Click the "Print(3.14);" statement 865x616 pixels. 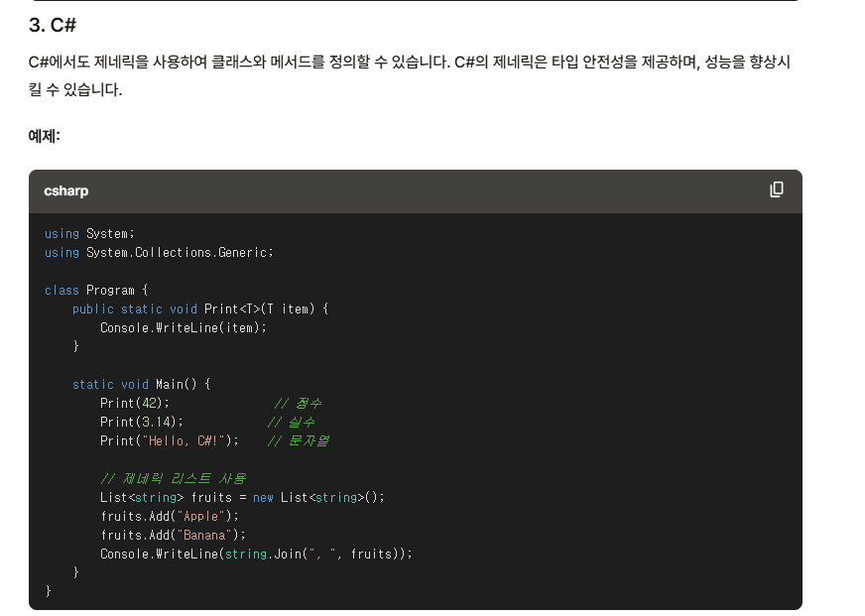(x=142, y=422)
